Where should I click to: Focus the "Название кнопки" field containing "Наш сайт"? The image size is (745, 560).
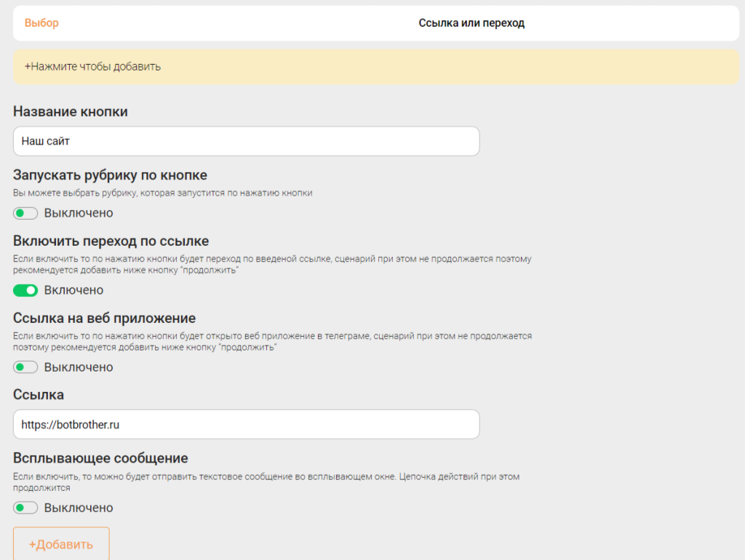point(246,141)
